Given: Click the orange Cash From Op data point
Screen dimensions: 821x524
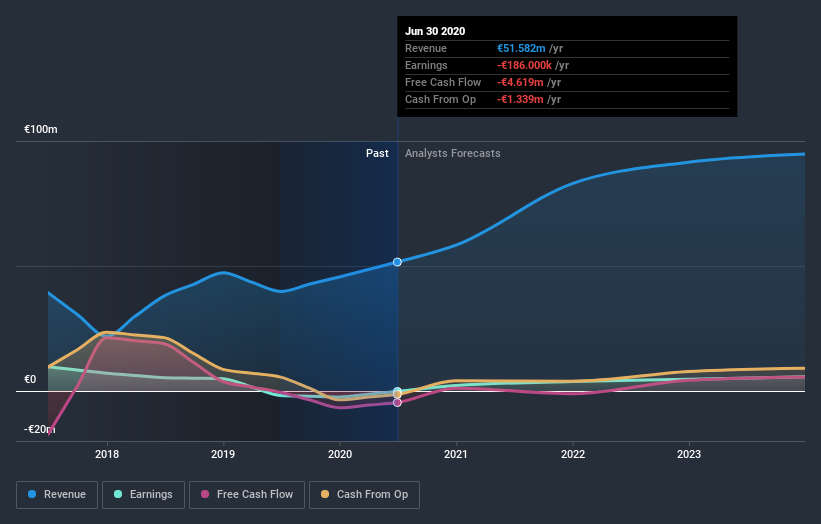Looking at the screenshot, I should (397, 395).
